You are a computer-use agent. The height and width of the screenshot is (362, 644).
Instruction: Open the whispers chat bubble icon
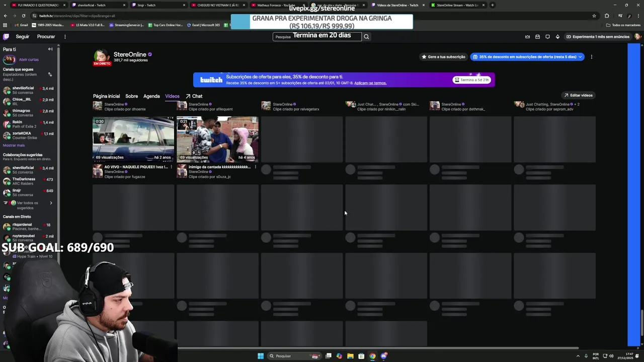click(547, 37)
